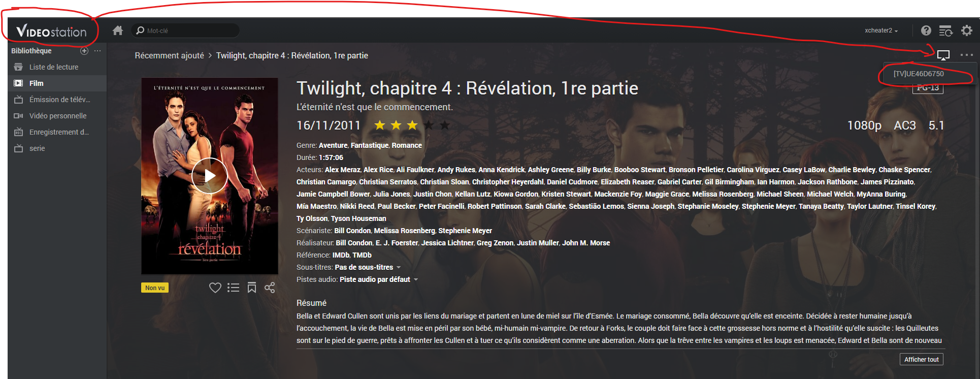This screenshot has width=980, height=379.
Task: Click the share icon under poster
Action: [270, 288]
